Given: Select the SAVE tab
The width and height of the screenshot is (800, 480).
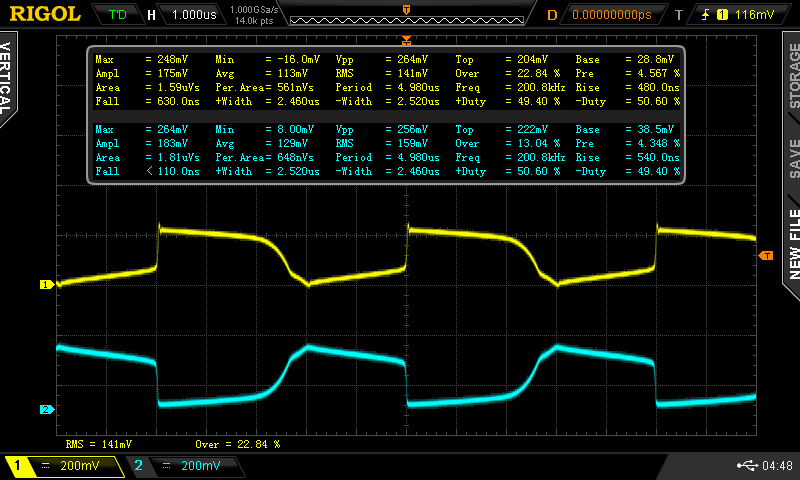Looking at the screenshot, I should click(x=793, y=159).
